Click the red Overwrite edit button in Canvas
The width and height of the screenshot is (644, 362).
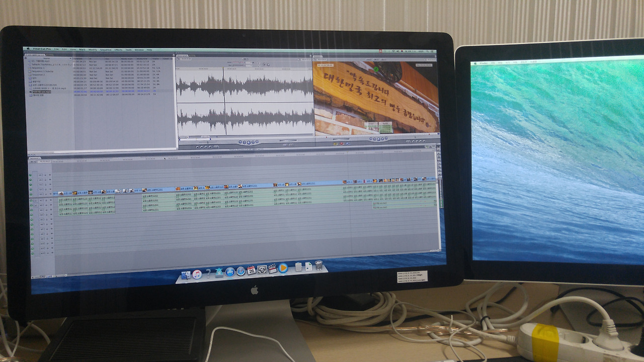[342, 143]
